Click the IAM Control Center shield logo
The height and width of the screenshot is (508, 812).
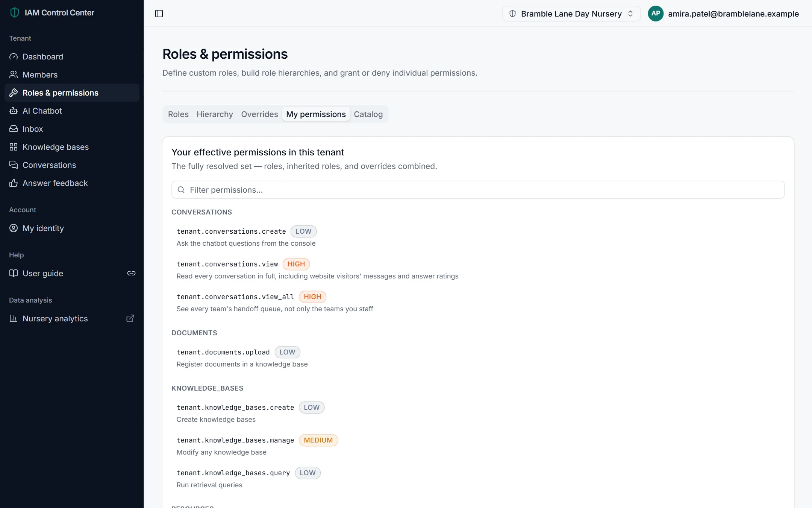(15, 12)
